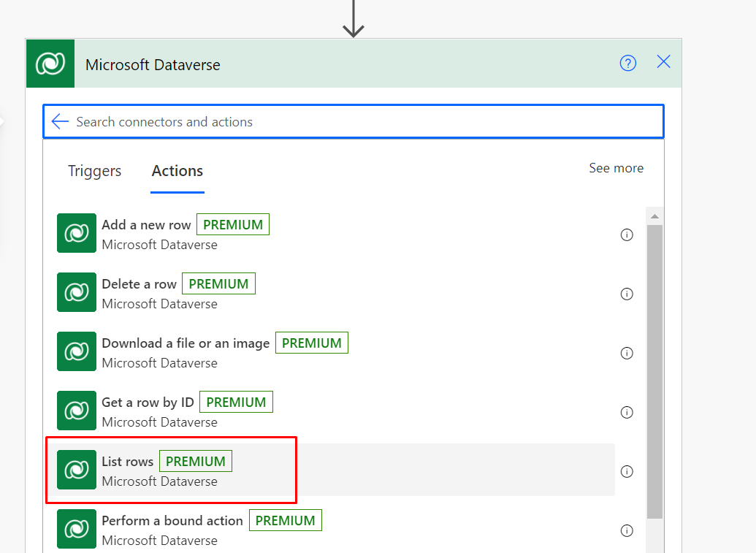This screenshot has height=553, width=756.
Task: Select the Dataverse icon next to List rows
Action: [x=76, y=470]
